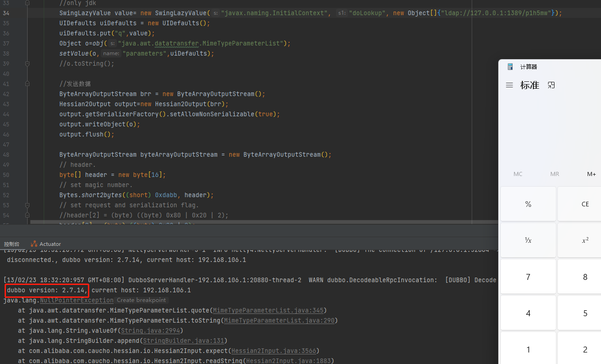Open the calculator navigation hamburger menu
Viewport: 601px width, 364px height.
click(509, 85)
